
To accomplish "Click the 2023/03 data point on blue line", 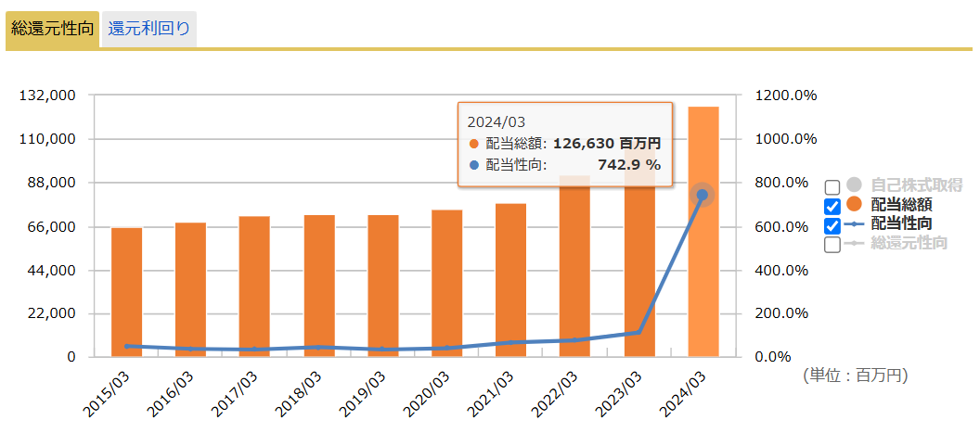I will pos(638,332).
